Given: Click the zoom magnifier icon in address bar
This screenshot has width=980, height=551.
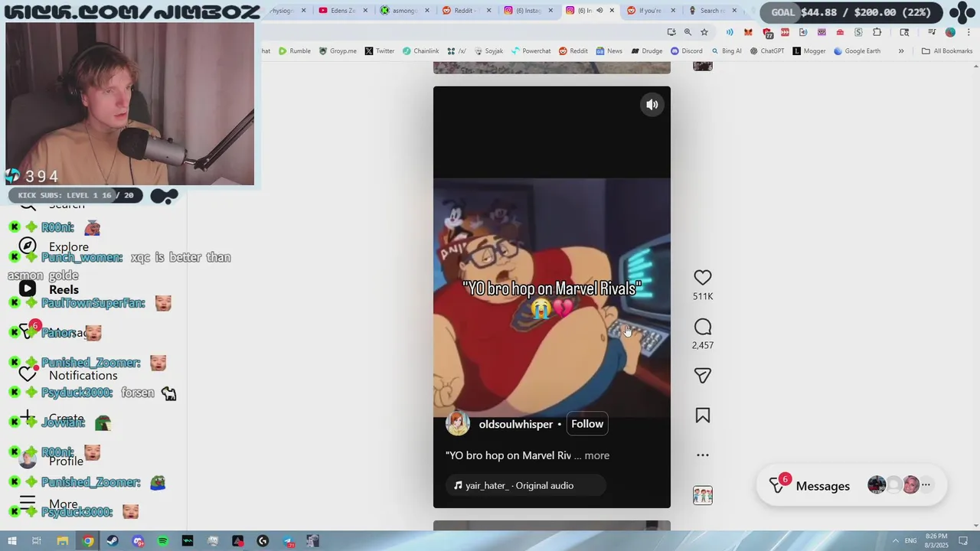Looking at the screenshot, I should [688, 32].
